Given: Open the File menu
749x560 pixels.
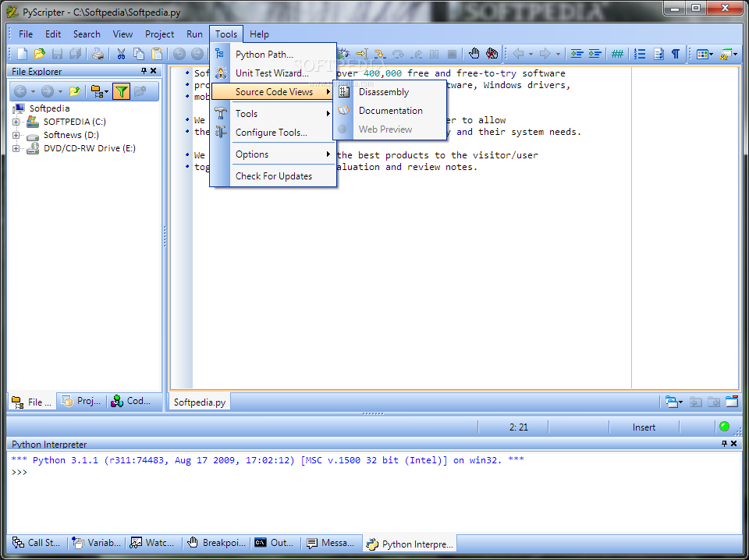Looking at the screenshot, I should 26,34.
